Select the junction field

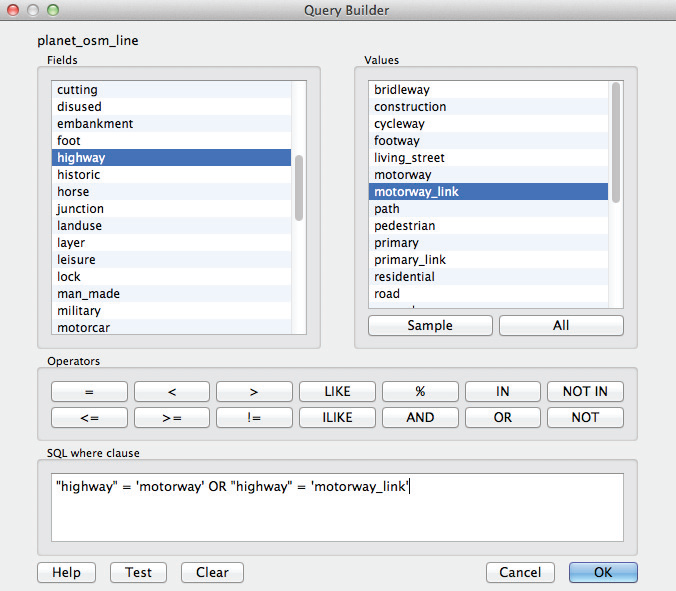coord(171,209)
